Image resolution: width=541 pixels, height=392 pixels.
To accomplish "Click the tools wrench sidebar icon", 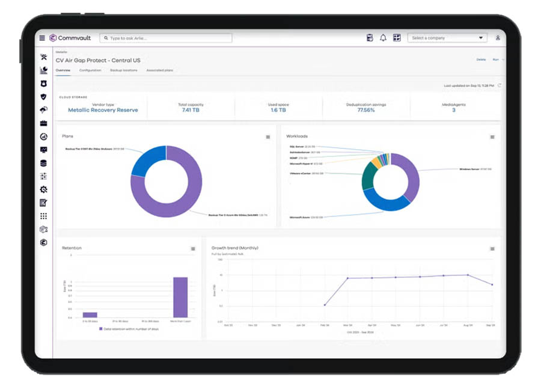I will (43, 57).
